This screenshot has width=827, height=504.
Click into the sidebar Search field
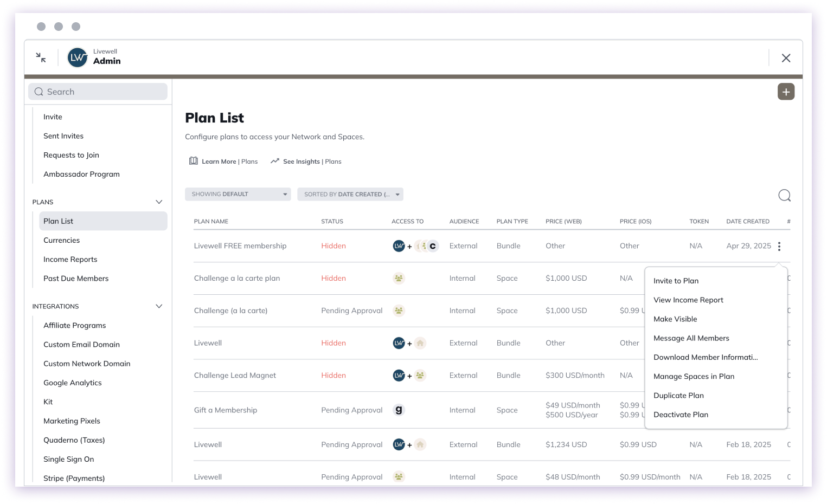click(x=98, y=92)
